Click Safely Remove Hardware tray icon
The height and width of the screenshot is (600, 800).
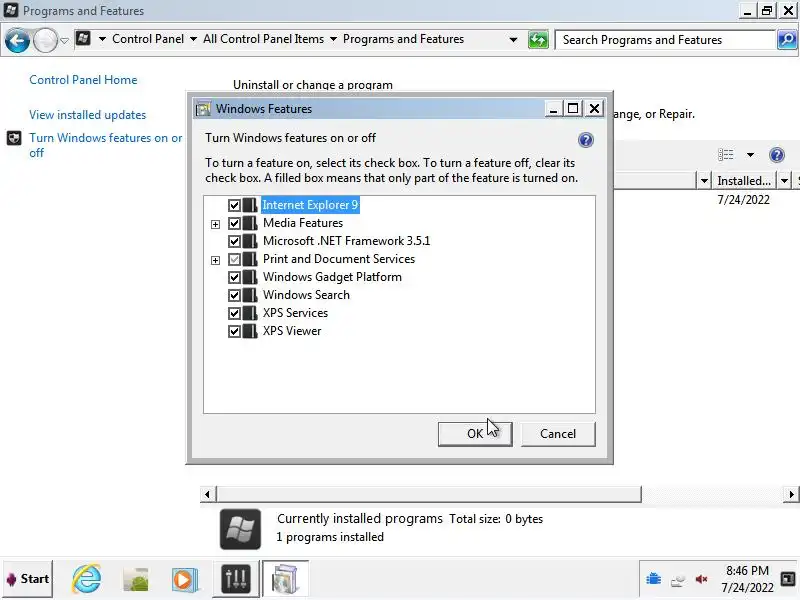coord(678,580)
